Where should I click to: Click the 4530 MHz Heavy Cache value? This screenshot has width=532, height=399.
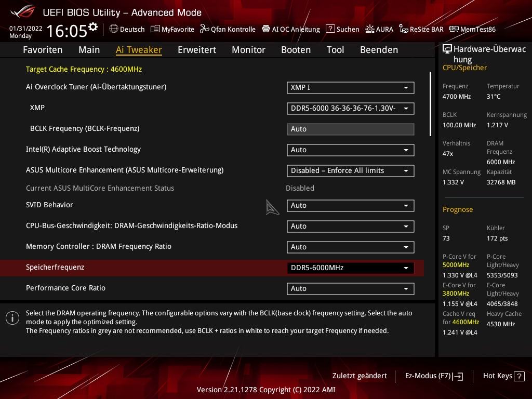(x=501, y=324)
